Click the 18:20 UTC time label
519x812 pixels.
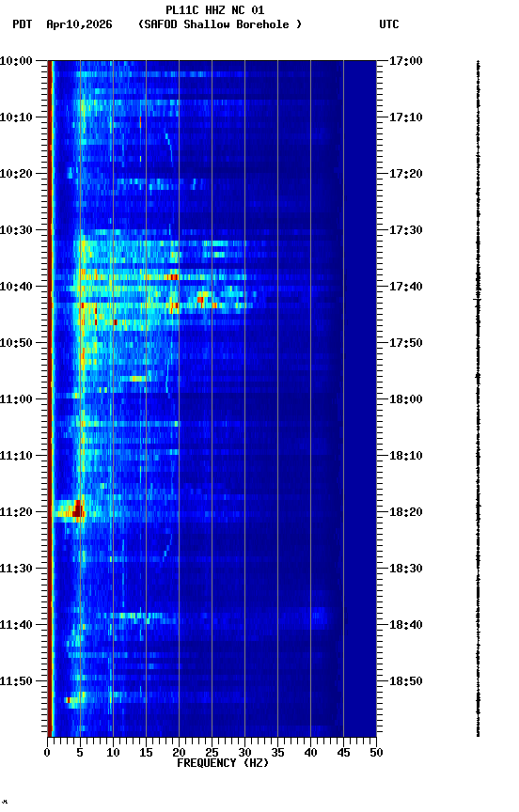pos(406,512)
